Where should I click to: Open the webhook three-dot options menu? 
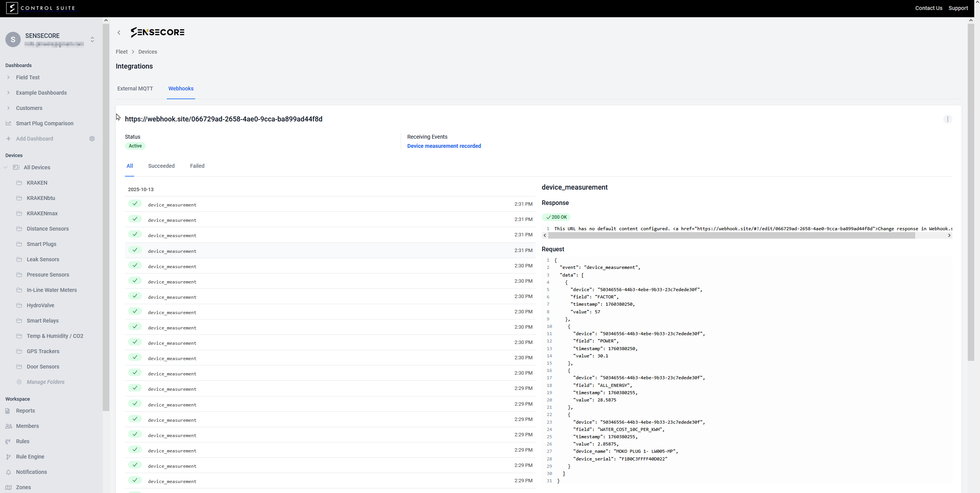[x=947, y=119]
